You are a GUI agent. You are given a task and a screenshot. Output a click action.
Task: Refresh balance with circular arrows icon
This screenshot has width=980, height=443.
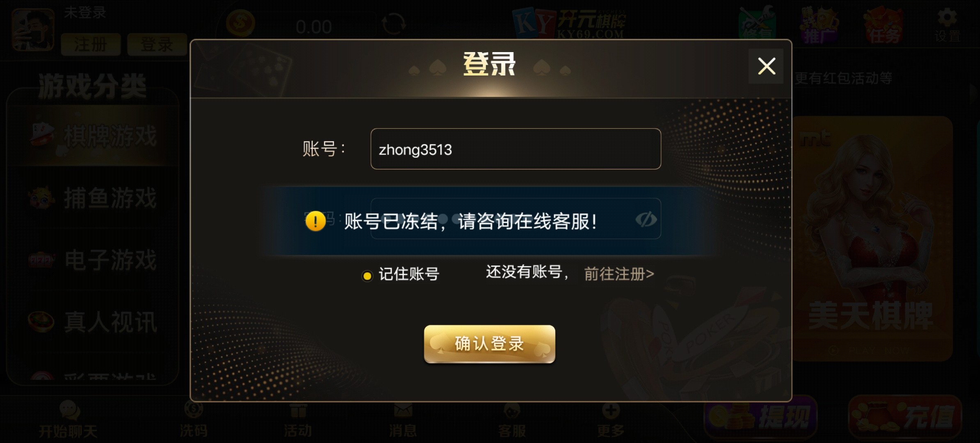pyautogui.click(x=394, y=24)
